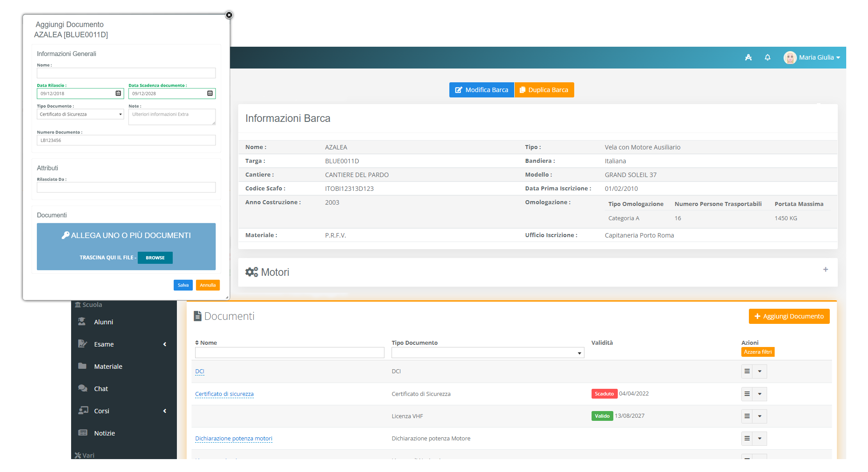The height and width of the screenshot is (472, 868).
Task: Sort the table by Nome column
Action: pos(206,343)
